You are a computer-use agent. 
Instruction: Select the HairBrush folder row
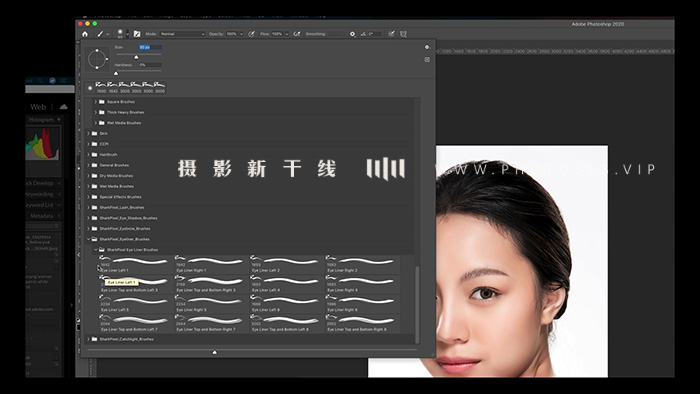point(250,154)
